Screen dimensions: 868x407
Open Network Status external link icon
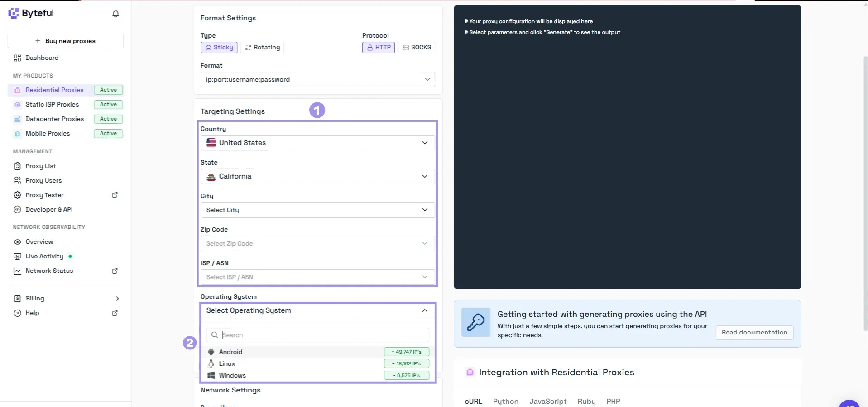coord(115,271)
